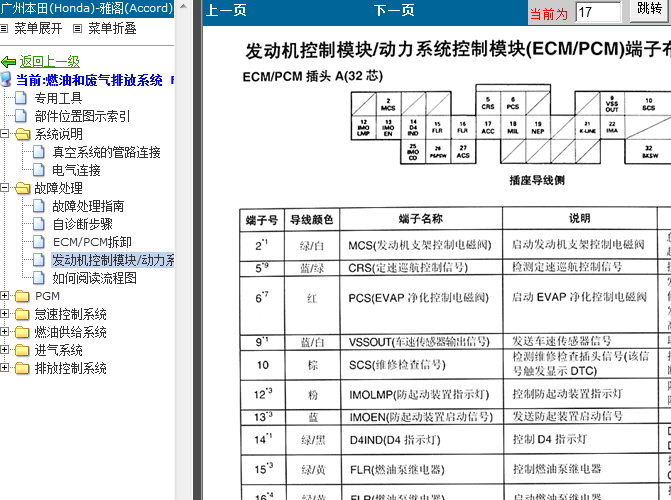Viewport: 671px width, 500px height.
Task: Click the 系统说明 folder label
Action: pos(59,134)
